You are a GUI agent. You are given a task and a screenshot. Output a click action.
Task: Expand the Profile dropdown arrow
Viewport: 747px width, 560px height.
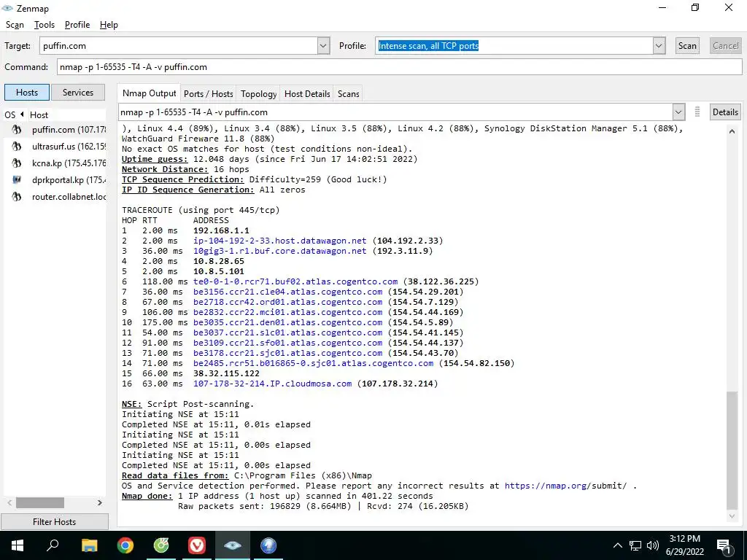pyautogui.click(x=659, y=46)
